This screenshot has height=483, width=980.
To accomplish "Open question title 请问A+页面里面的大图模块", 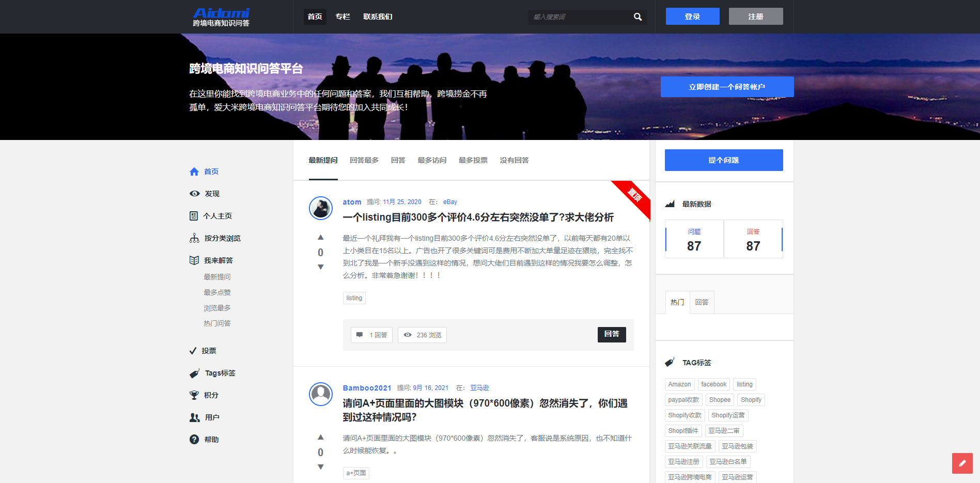I will 486,410.
